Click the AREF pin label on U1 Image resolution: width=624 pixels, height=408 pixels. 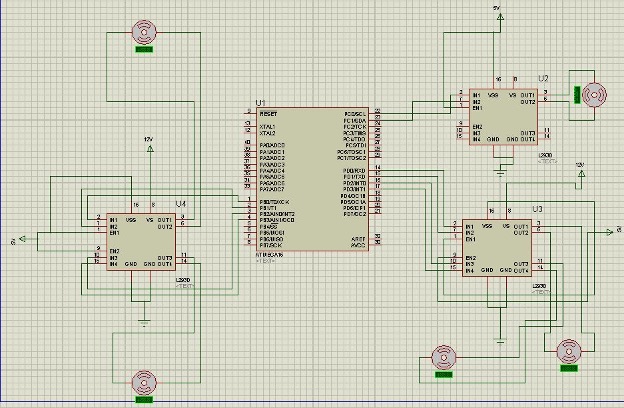[x=359, y=239]
